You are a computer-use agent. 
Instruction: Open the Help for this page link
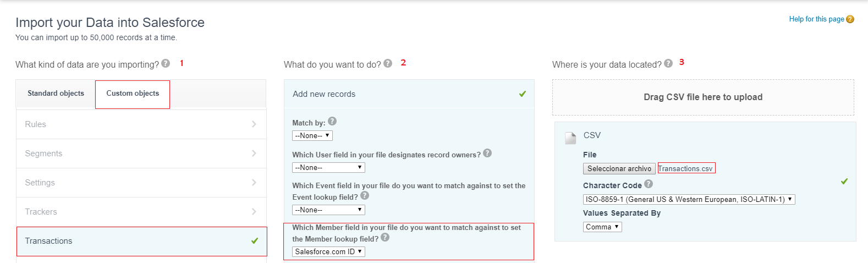pyautogui.click(x=817, y=19)
